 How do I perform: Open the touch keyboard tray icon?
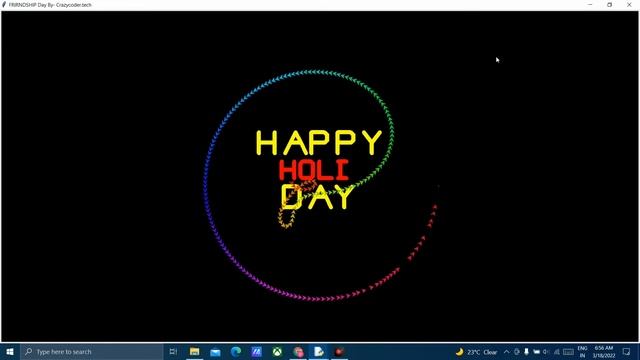point(568,352)
